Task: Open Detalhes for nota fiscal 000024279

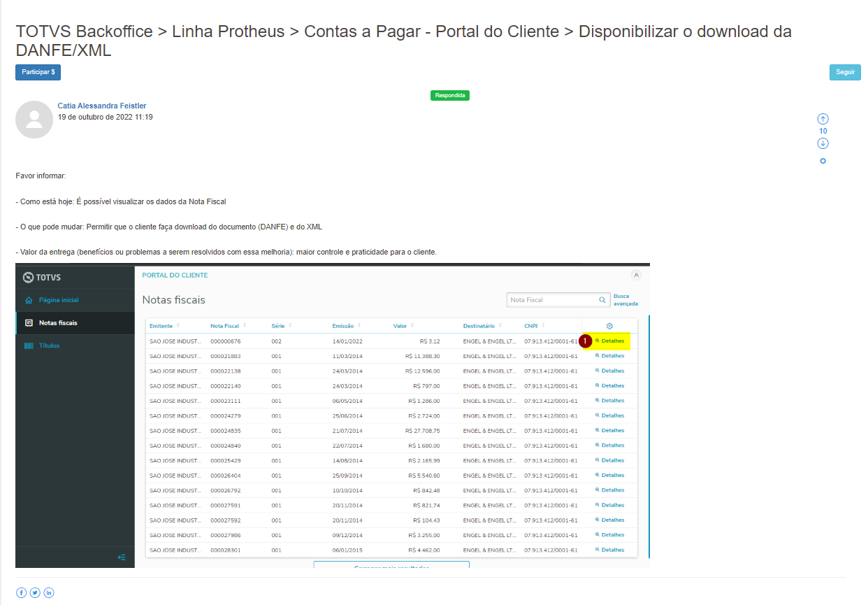Action: pyautogui.click(x=609, y=415)
